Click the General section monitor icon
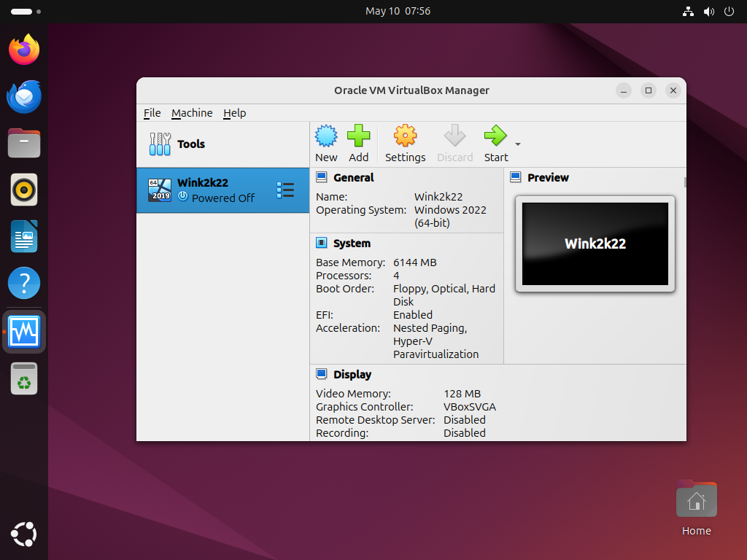Image resolution: width=747 pixels, height=560 pixels. tap(322, 177)
